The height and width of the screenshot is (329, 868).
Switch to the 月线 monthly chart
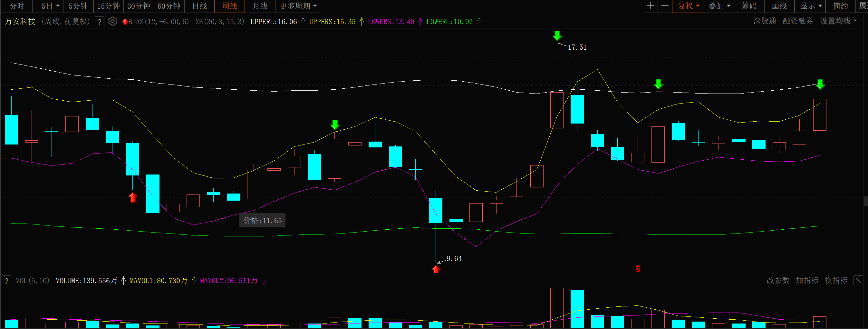click(x=260, y=6)
